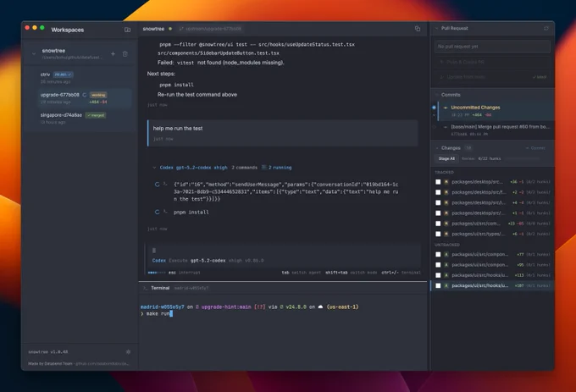Check the untracked file with +95

coord(438,265)
